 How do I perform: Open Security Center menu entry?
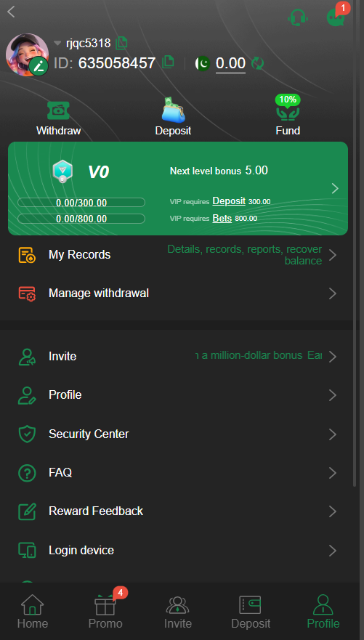[178, 434]
